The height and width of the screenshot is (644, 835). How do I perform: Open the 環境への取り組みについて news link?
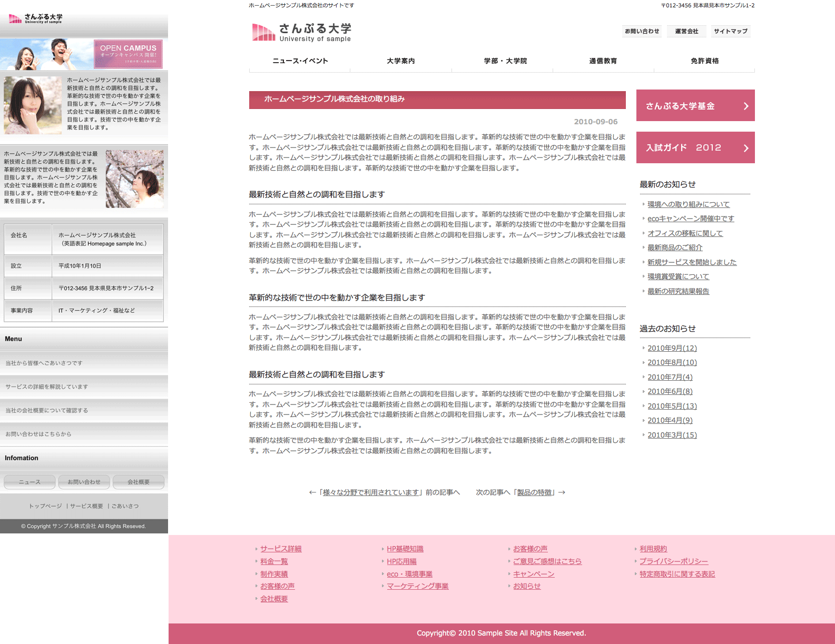tap(688, 204)
